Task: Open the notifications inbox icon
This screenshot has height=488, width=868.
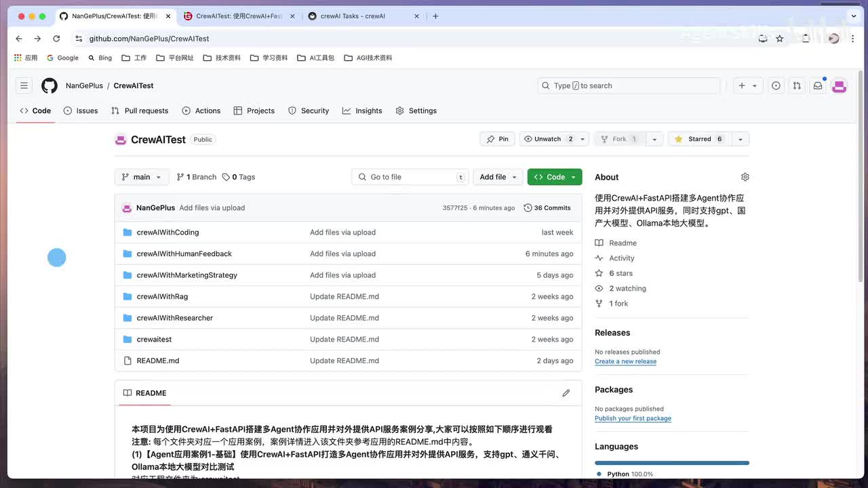Action: (818, 85)
